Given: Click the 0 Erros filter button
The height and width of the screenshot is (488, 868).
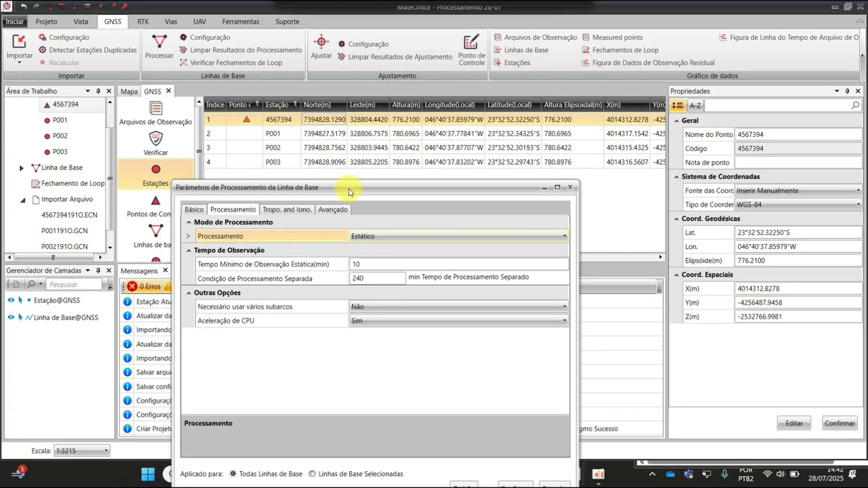Looking at the screenshot, I should (x=144, y=287).
